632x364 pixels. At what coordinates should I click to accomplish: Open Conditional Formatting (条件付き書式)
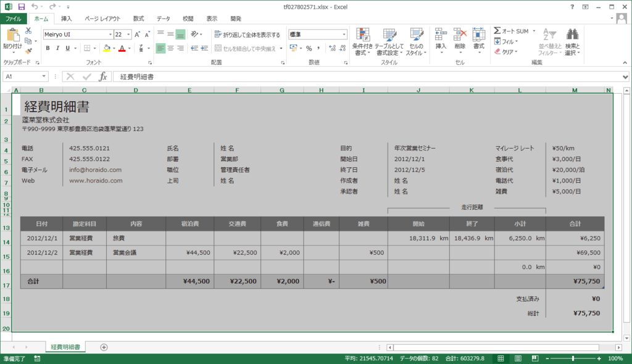[362, 42]
